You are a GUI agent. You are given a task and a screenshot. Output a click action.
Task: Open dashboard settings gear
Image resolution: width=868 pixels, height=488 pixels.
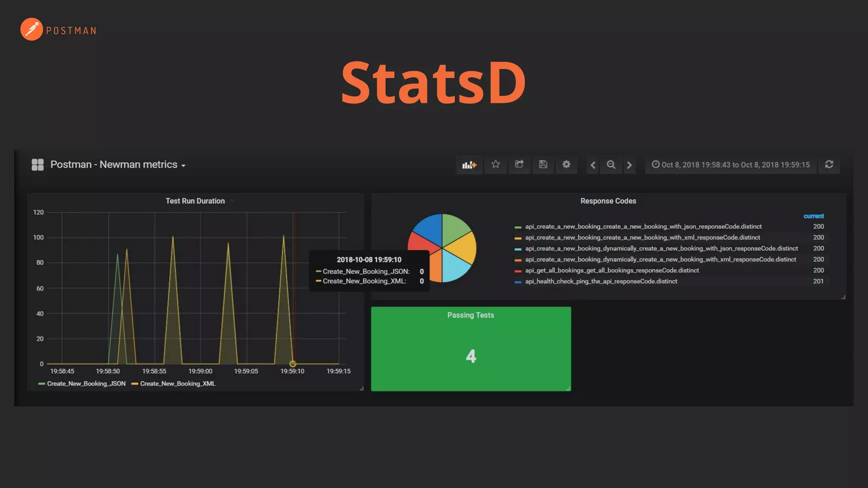pyautogui.click(x=566, y=164)
